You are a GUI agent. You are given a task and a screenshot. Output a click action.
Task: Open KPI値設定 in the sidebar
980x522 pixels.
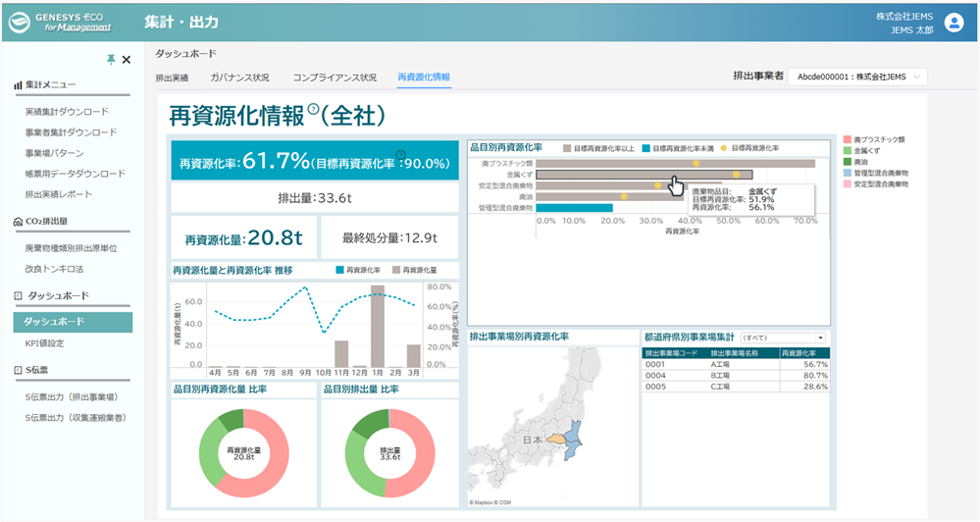44,343
